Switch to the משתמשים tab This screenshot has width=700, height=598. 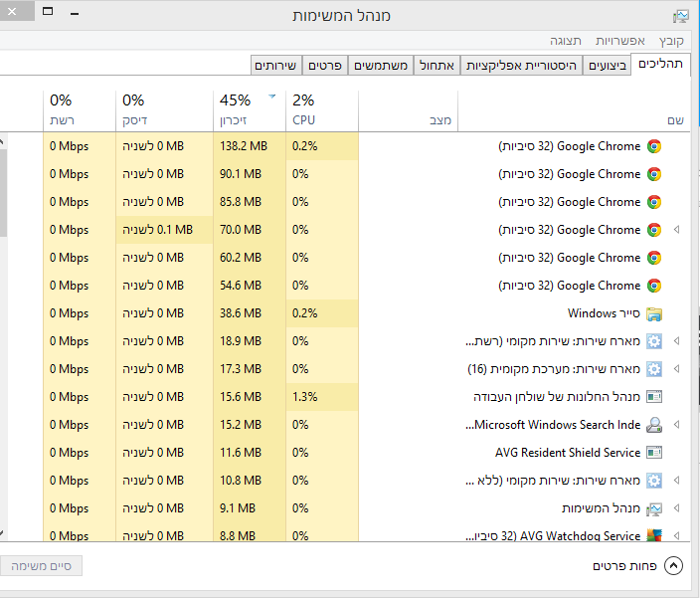pos(381,66)
